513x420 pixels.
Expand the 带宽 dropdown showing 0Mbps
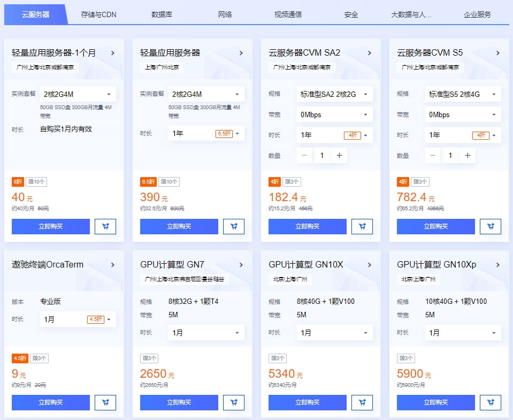[334, 114]
